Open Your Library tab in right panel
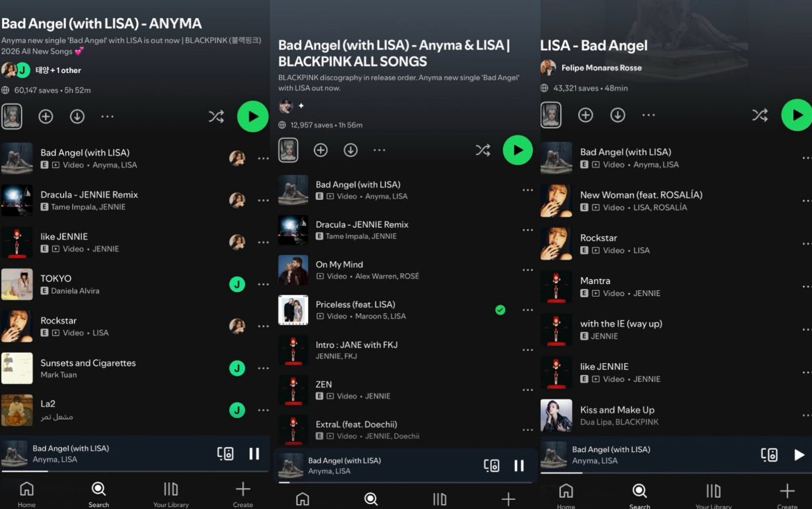Image resolution: width=812 pixels, height=509 pixels. click(x=713, y=496)
